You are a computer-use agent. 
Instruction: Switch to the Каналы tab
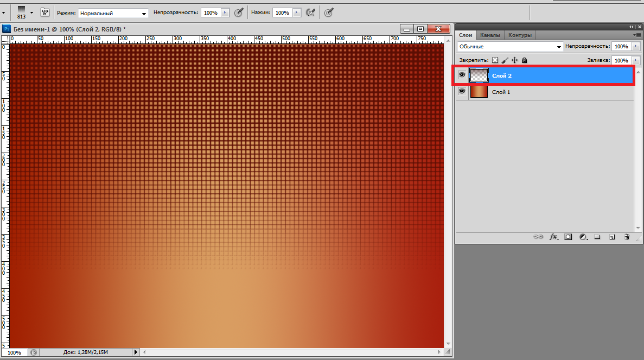click(490, 35)
